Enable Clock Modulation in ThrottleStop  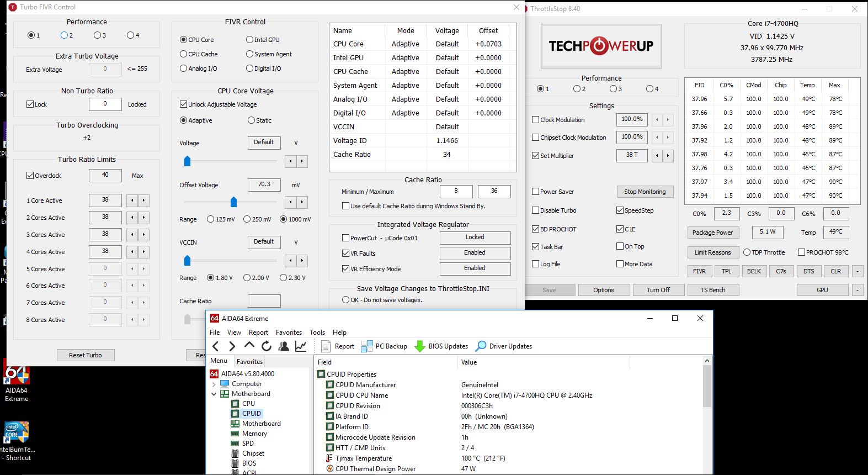pos(536,120)
